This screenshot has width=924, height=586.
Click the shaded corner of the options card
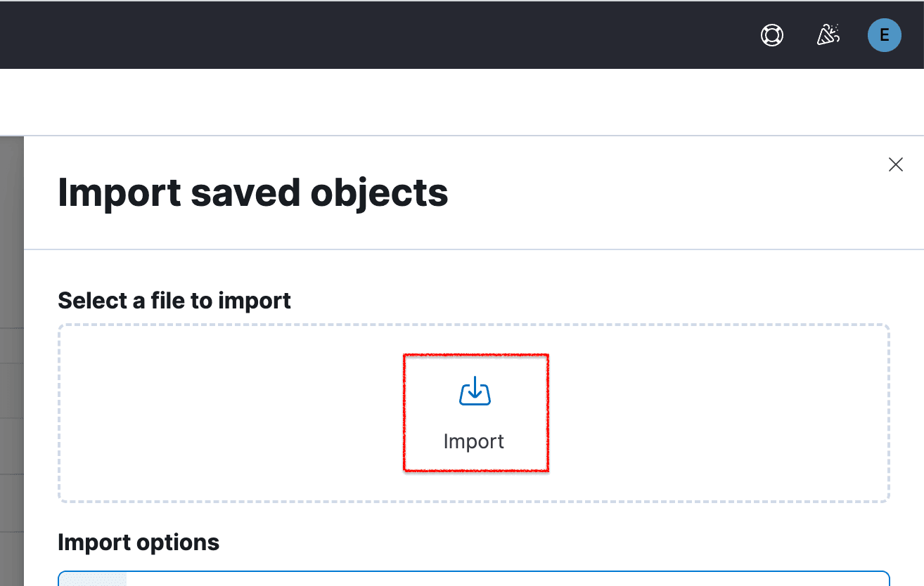click(x=93, y=580)
